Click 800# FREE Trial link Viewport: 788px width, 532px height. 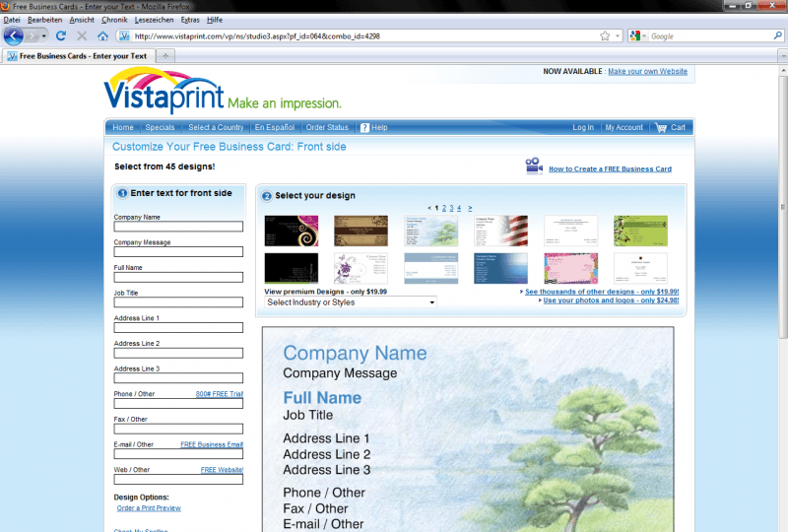pyautogui.click(x=219, y=394)
